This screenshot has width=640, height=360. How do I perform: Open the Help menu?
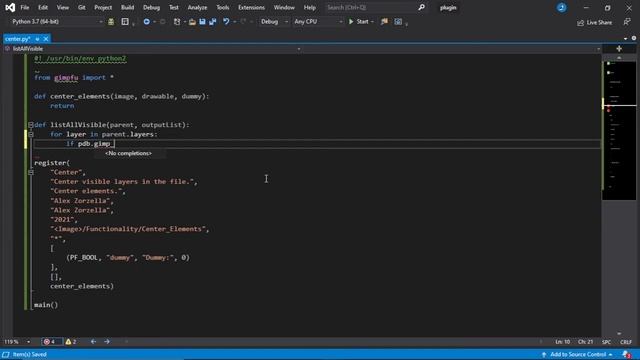pos(309,7)
